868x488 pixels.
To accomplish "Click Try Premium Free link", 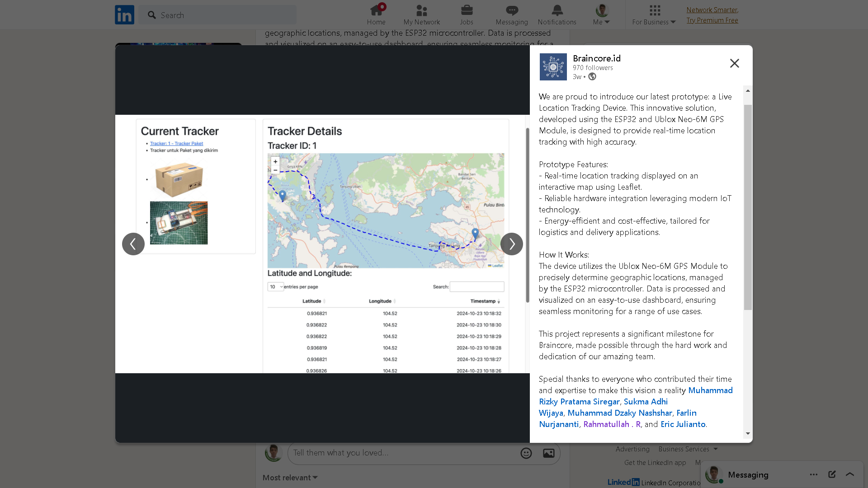I will pos(712,20).
